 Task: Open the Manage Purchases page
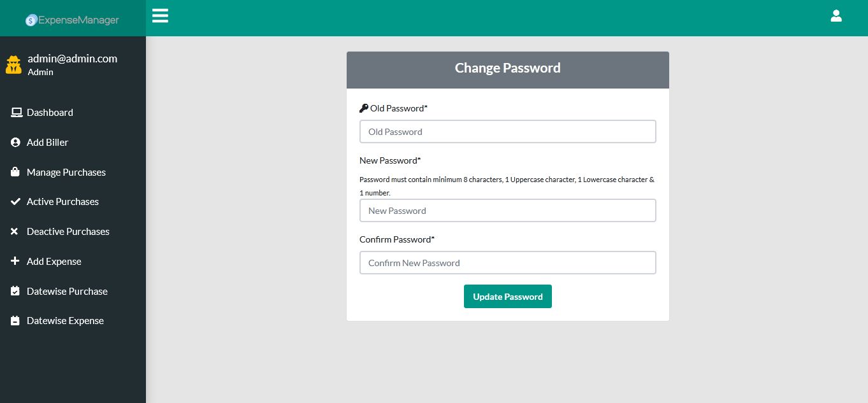(66, 173)
